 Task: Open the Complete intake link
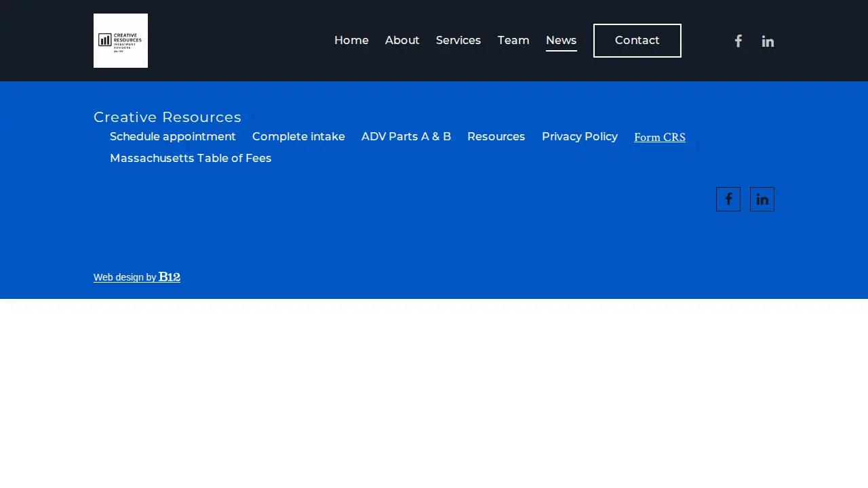pyautogui.click(x=298, y=137)
